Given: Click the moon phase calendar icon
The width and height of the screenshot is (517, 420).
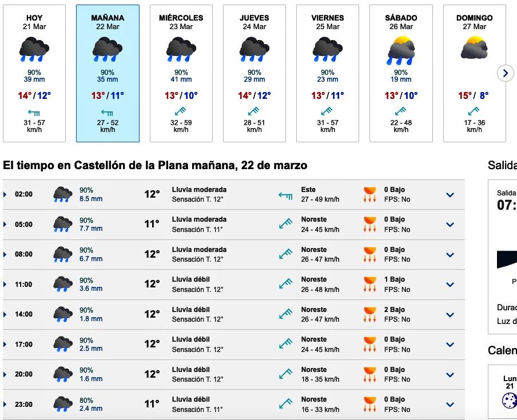Looking at the screenshot, I should (509, 400).
